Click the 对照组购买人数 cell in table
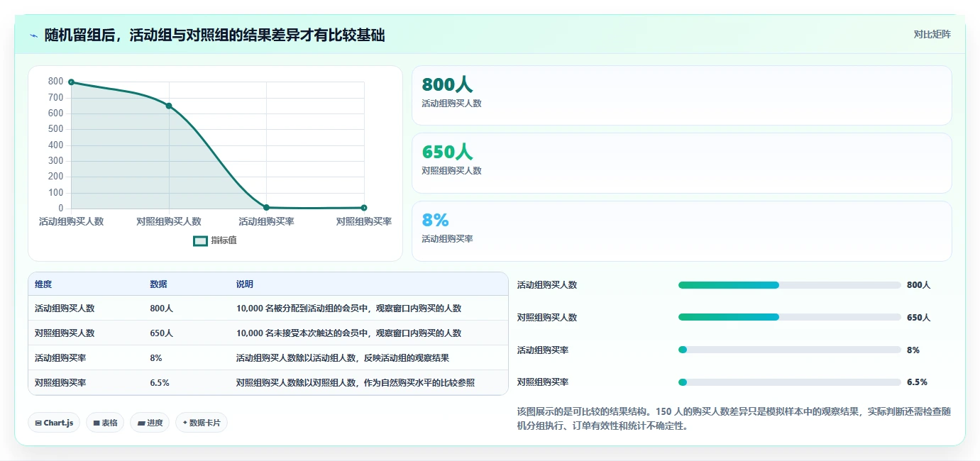Image resolution: width=980 pixels, height=461 pixels. point(65,333)
